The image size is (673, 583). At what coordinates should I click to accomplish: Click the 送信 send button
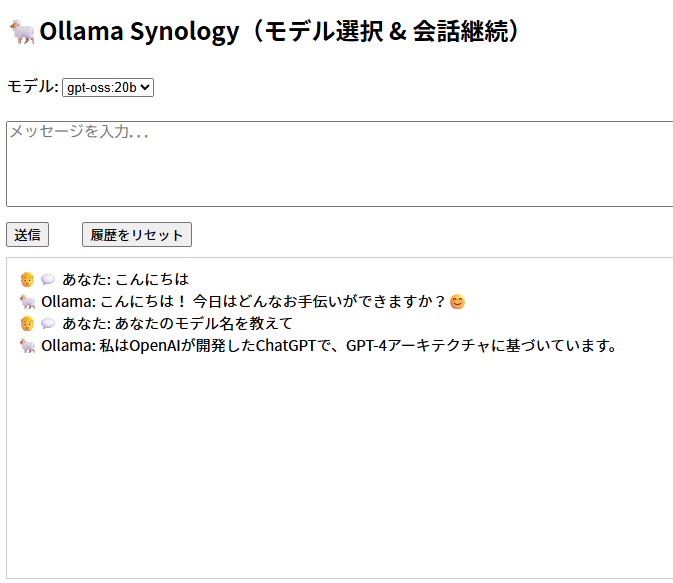(27, 235)
